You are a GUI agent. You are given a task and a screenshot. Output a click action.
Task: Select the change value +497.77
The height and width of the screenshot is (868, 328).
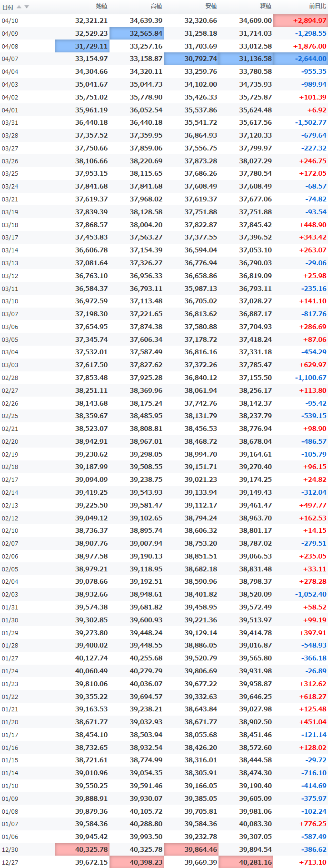tap(313, 505)
